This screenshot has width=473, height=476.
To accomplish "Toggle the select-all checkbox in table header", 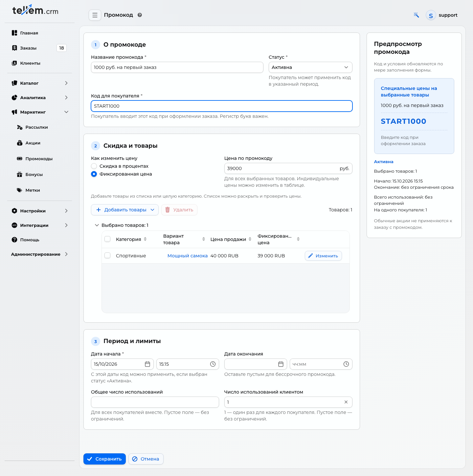I will point(107,239).
